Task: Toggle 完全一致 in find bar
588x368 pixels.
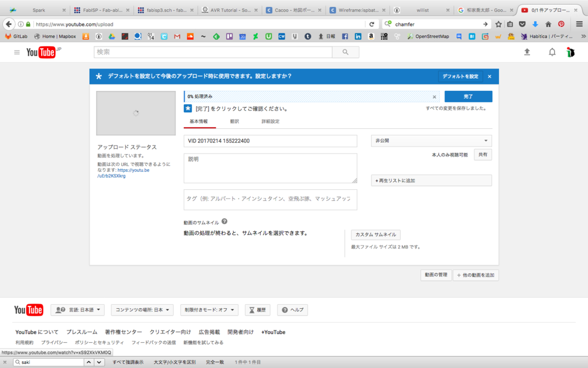Action: click(x=215, y=362)
